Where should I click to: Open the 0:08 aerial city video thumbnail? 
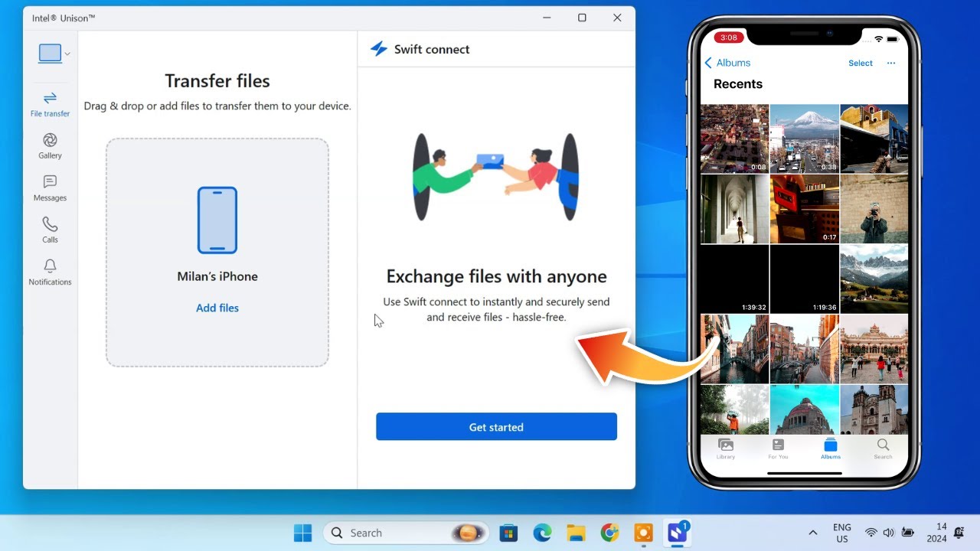point(735,139)
